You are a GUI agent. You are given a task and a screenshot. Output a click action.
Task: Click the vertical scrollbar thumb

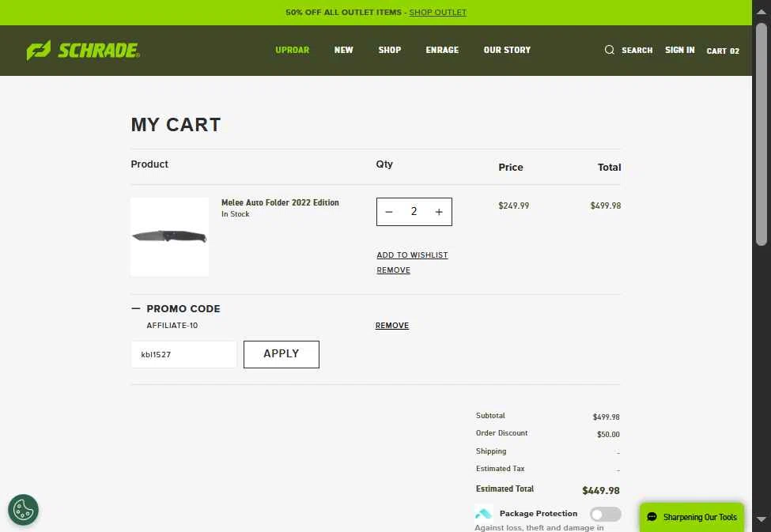point(762,134)
